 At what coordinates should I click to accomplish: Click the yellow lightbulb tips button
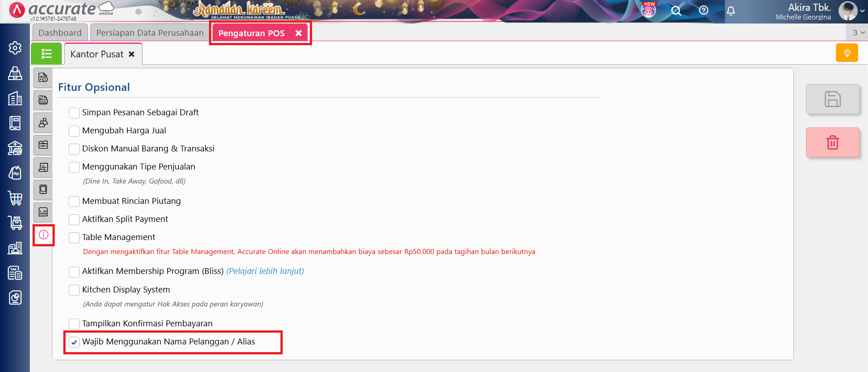[847, 53]
